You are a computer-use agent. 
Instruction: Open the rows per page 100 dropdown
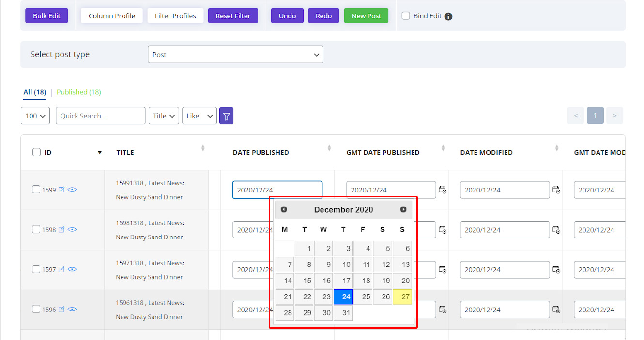(35, 116)
